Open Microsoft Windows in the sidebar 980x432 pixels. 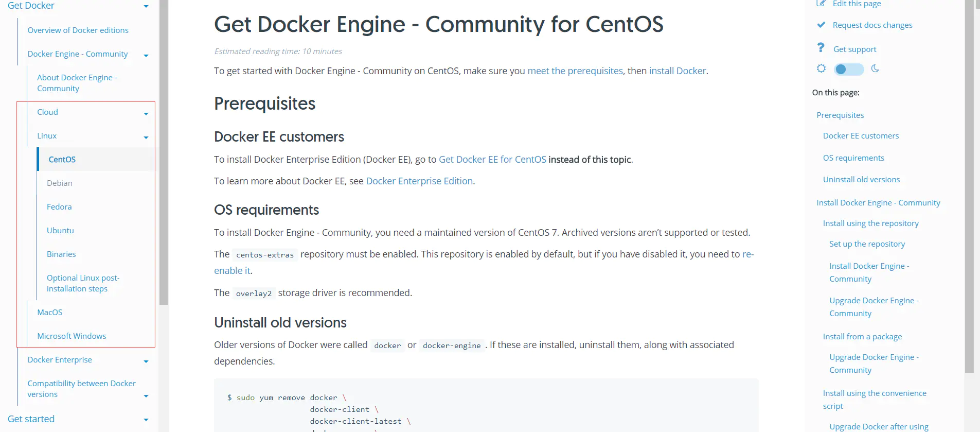(x=72, y=336)
